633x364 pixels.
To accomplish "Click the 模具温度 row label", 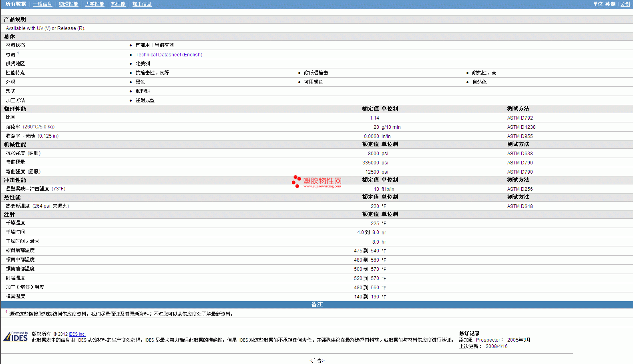I will [x=15, y=296].
